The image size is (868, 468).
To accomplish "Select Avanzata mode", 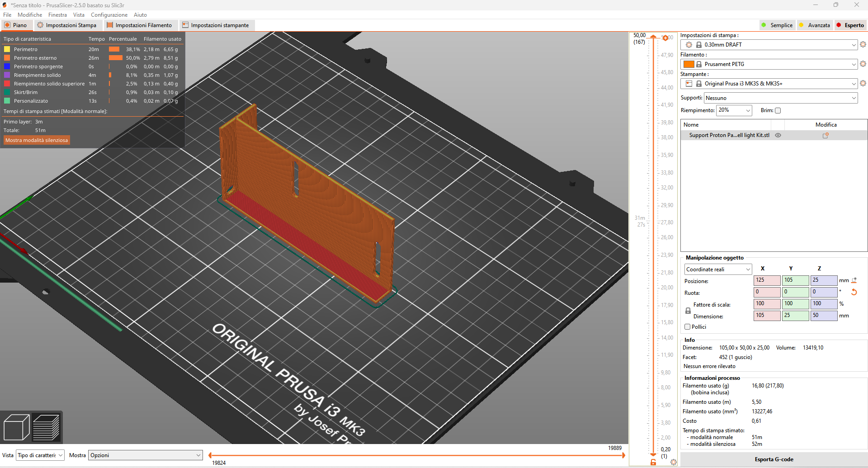I will (814, 25).
